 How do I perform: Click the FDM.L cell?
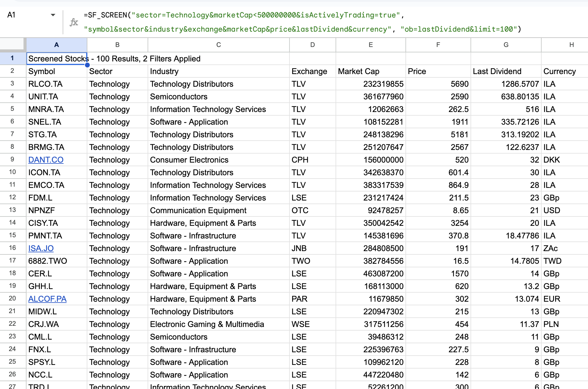[x=57, y=198]
